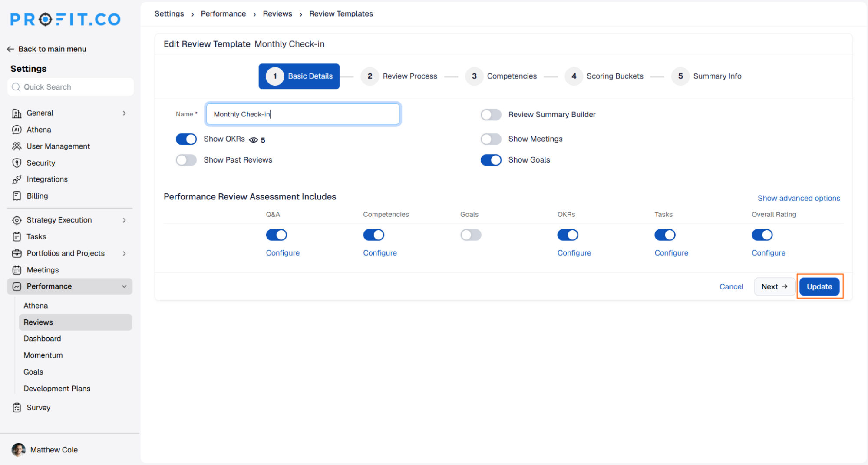
Task: Click the Survey icon in sidebar
Action: pyautogui.click(x=17, y=408)
